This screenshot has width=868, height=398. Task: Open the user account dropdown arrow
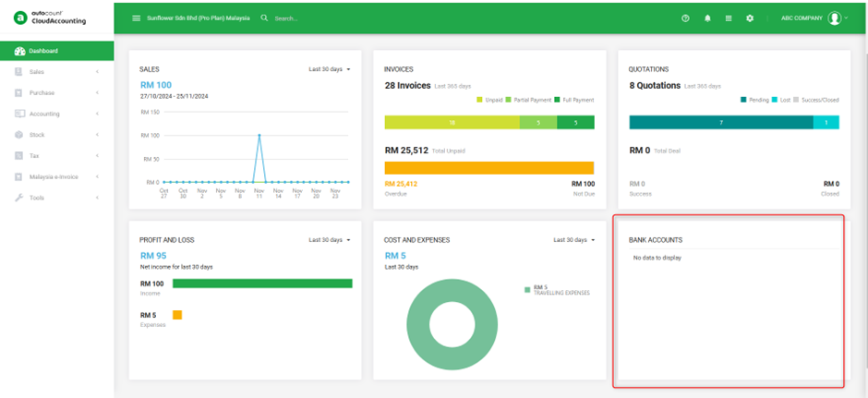[x=847, y=18]
